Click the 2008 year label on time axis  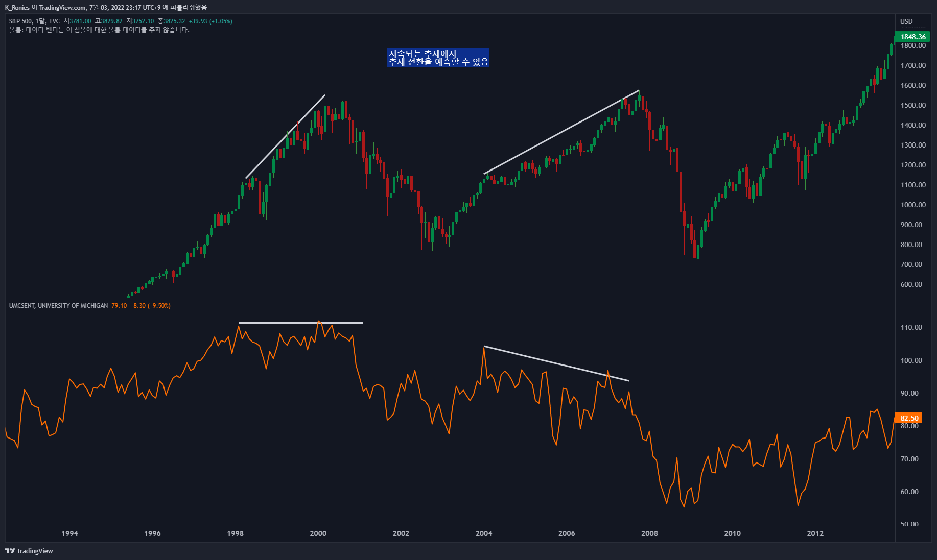(x=649, y=533)
